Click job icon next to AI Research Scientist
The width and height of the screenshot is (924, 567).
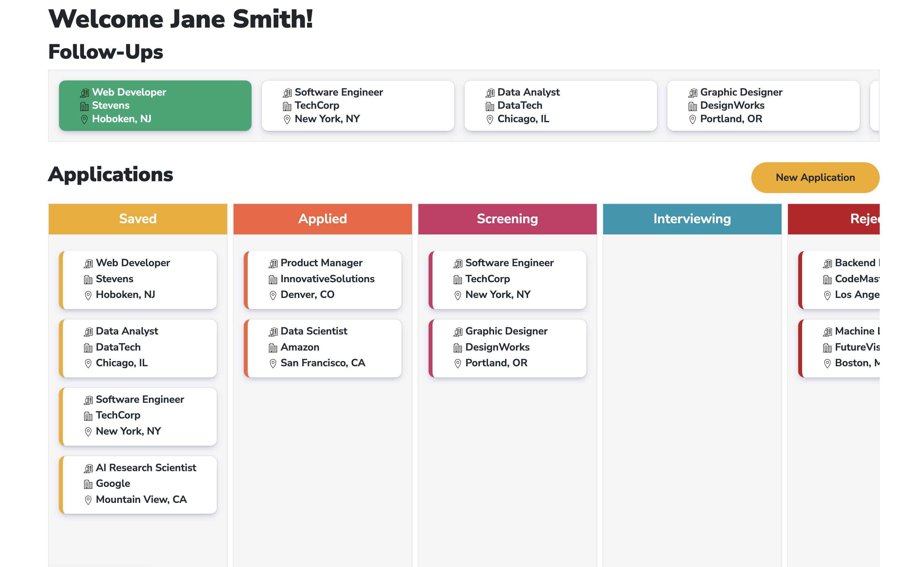[88, 468]
